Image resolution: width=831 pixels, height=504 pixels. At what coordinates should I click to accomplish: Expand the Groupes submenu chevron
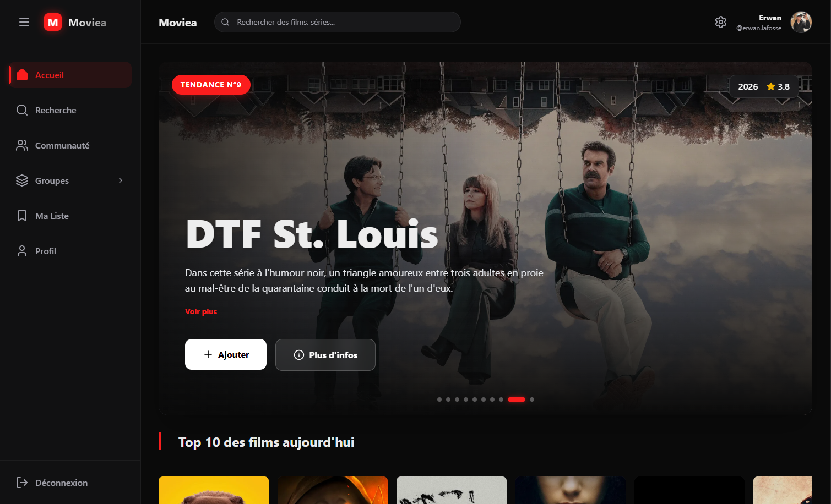point(121,180)
